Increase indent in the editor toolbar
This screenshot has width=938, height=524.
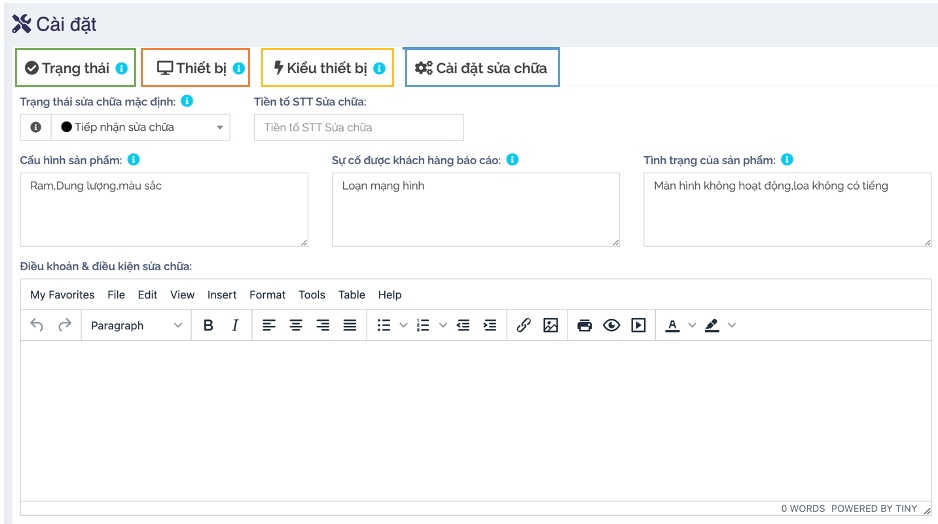(x=490, y=325)
